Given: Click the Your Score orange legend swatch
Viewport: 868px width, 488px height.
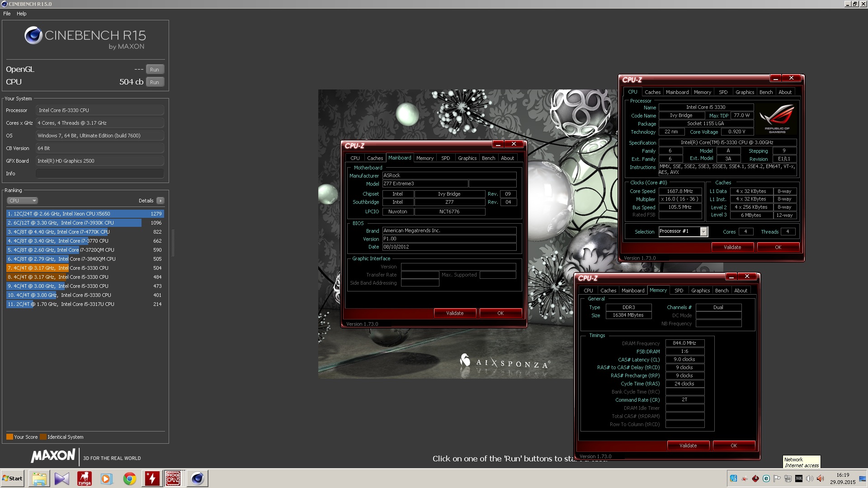Looking at the screenshot, I should 9,437.
